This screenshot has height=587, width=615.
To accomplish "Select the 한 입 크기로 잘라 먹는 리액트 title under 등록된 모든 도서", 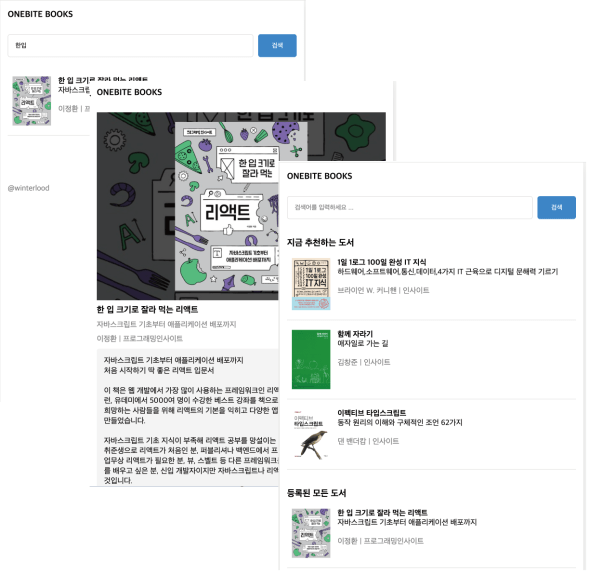I will pyautogui.click(x=382, y=512).
